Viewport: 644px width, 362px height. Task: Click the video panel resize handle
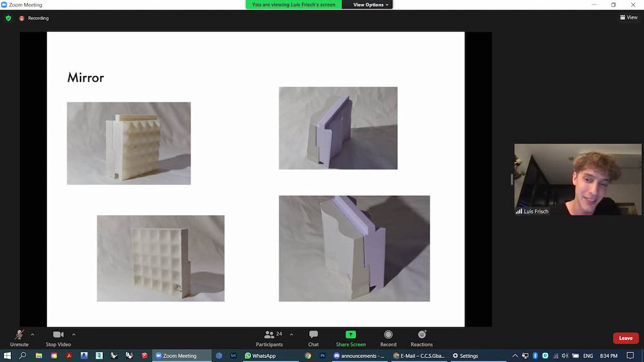pyautogui.click(x=512, y=179)
